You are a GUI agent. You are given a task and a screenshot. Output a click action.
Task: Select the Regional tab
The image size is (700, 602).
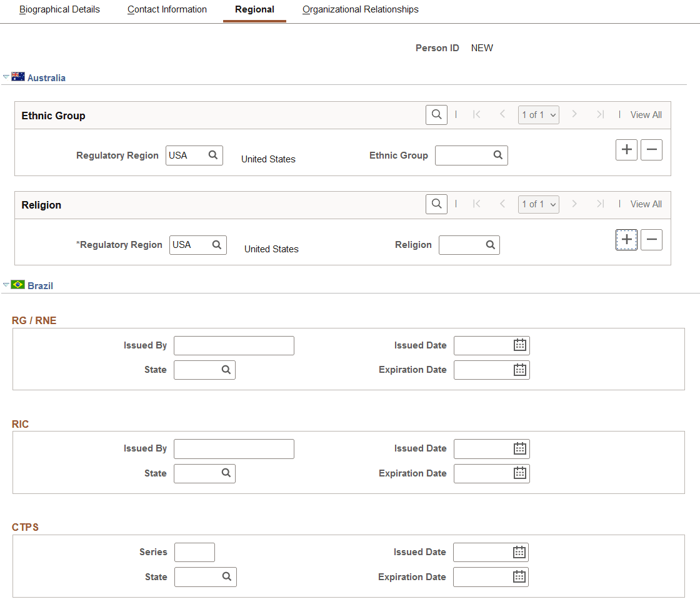pyautogui.click(x=254, y=9)
